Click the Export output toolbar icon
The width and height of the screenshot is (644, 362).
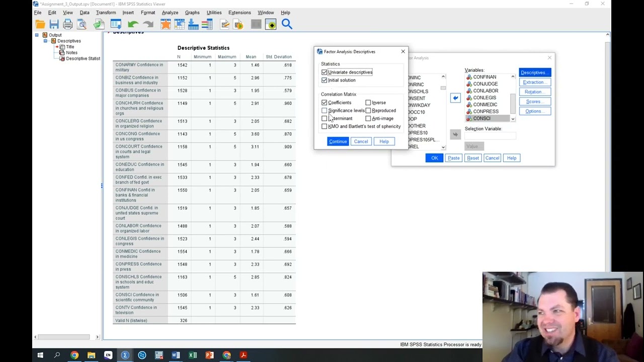click(x=99, y=24)
